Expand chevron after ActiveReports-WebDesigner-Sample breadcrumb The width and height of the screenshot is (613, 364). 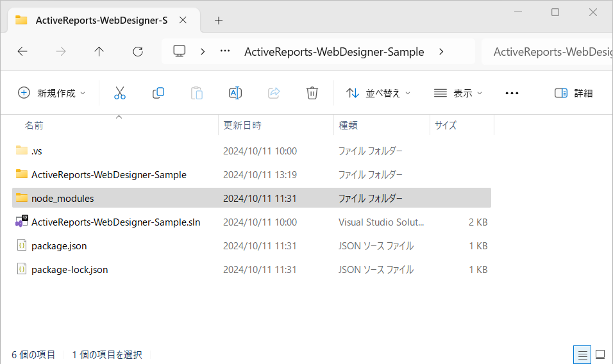click(441, 51)
